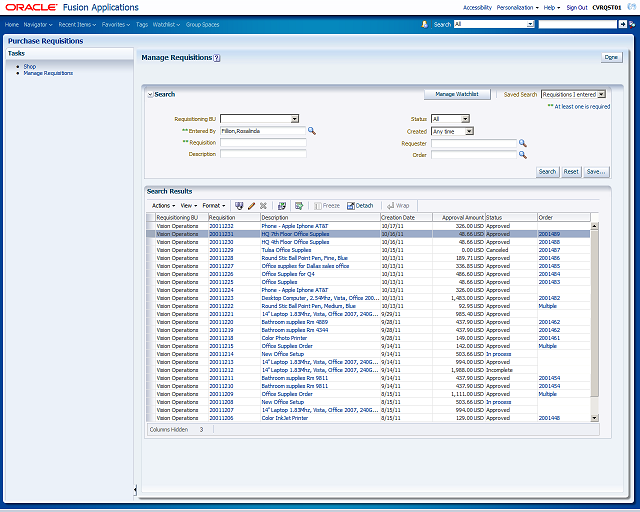Click the world icon near CVRQST01
The image size is (640, 512).
click(631, 7)
